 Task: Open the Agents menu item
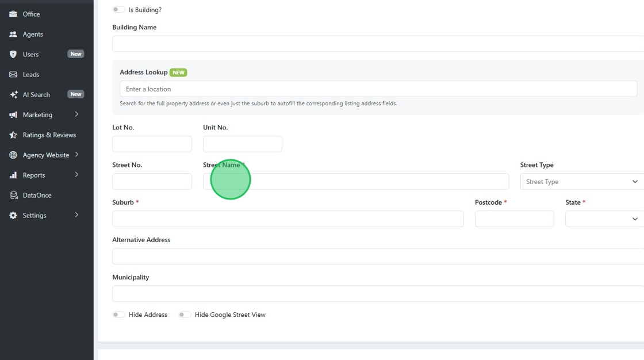click(33, 35)
